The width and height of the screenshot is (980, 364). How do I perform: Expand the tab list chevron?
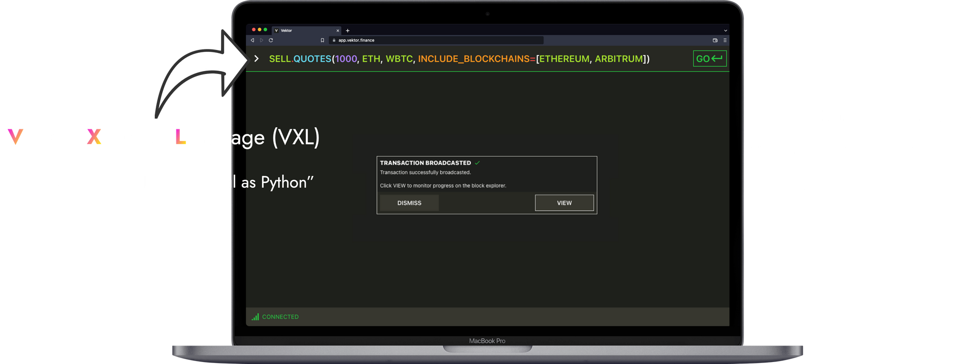tap(726, 30)
